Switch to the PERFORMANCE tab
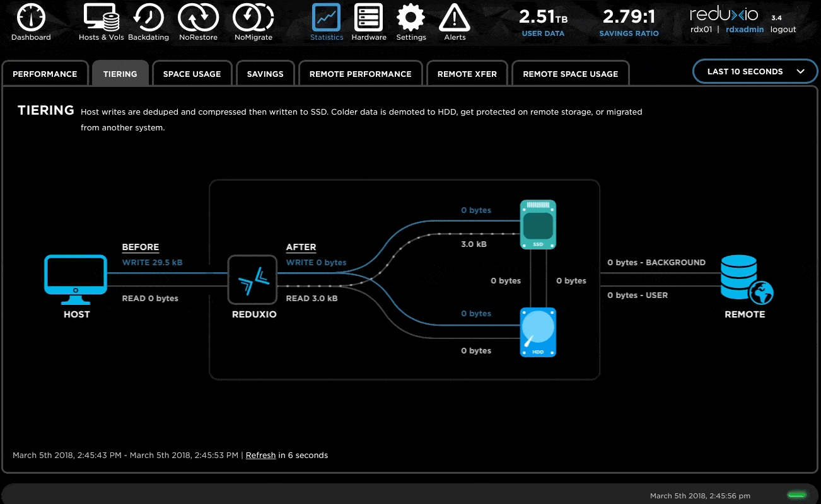 (45, 74)
